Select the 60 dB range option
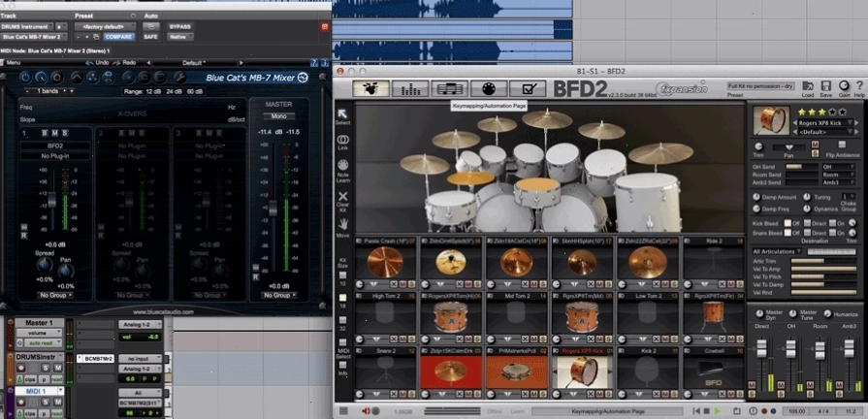 pyautogui.click(x=195, y=91)
